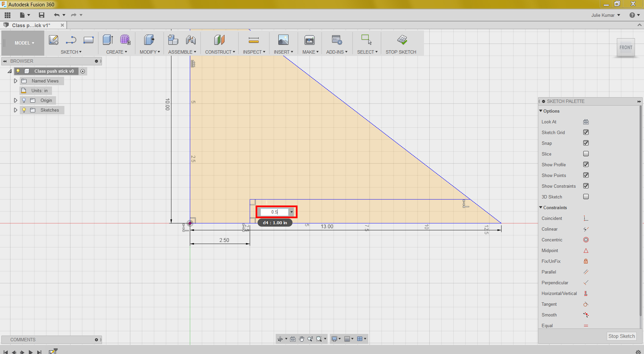Click the Joint assemble icon
644x354 pixels.
pyautogui.click(x=191, y=40)
